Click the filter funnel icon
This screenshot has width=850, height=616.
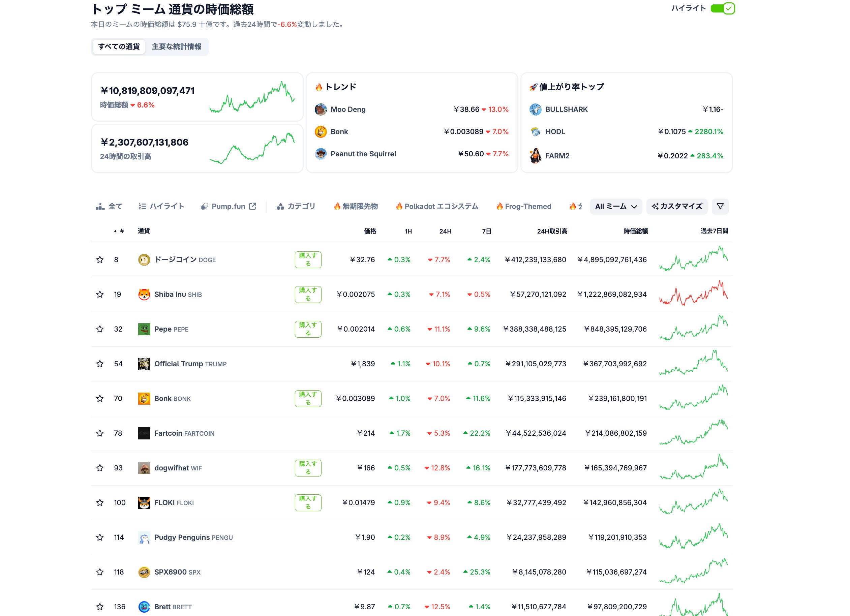tap(720, 207)
